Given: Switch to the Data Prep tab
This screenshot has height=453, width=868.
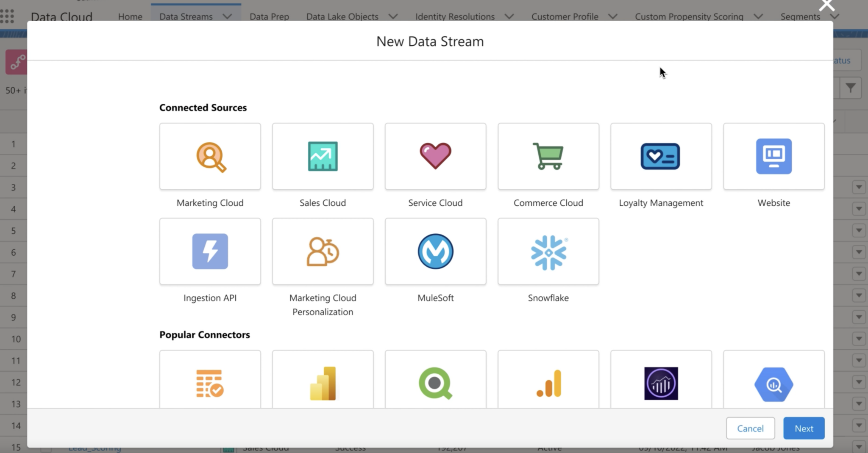Looking at the screenshot, I should click(x=269, y=17).
